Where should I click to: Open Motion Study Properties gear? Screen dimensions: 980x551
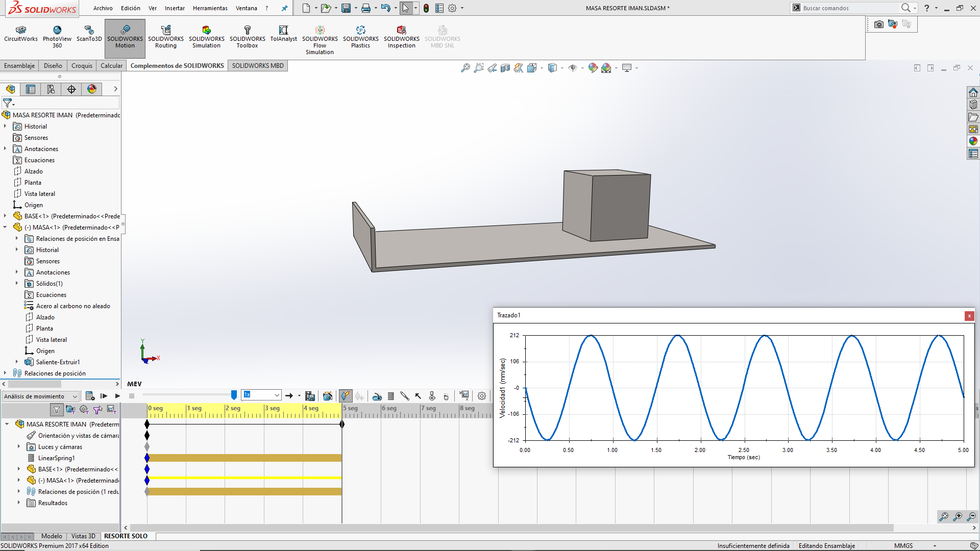click(482, 396)
